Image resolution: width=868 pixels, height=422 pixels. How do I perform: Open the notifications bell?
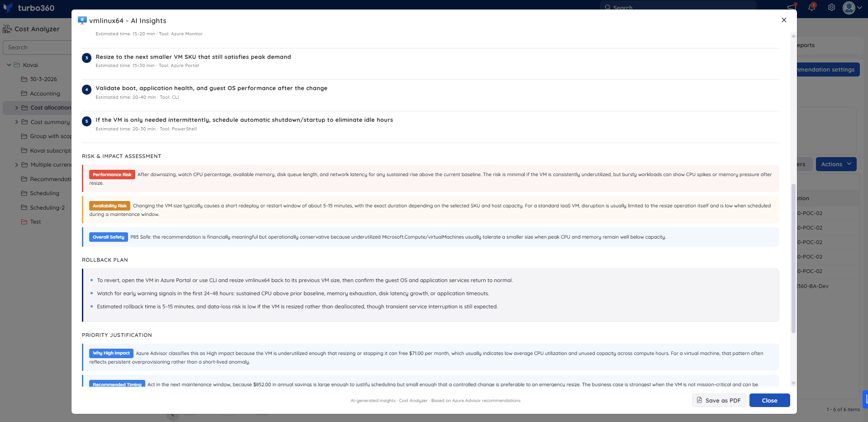[x=812, y=7]
